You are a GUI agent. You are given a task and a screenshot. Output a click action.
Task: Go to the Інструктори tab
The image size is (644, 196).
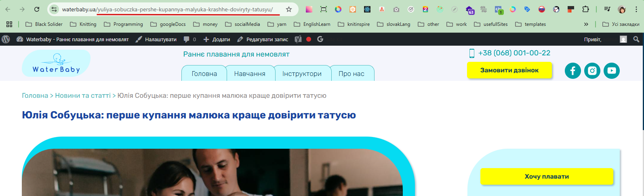[x=302, y=74]
